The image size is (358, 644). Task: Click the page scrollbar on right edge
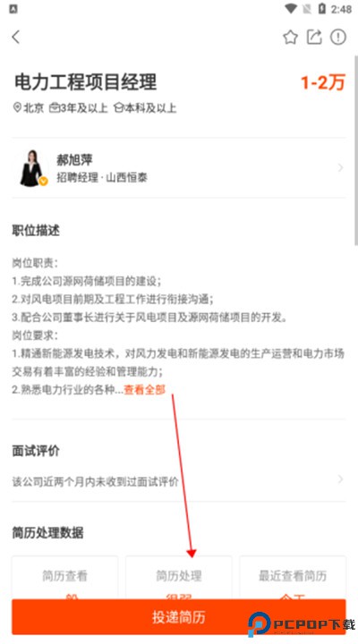coord(356,150)
